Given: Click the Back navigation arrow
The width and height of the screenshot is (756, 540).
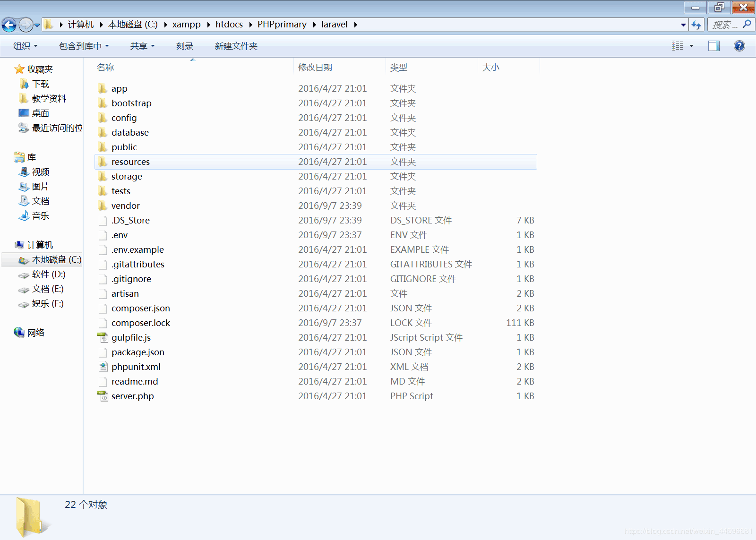Looking at the screenshot, I should pyautogui.click(x=9, y=25).
